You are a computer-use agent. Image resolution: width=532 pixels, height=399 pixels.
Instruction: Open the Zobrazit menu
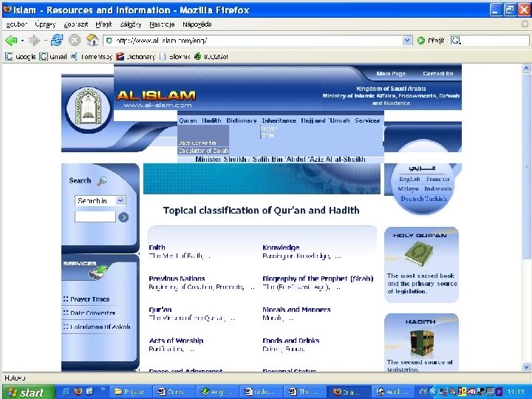point(76,24)
